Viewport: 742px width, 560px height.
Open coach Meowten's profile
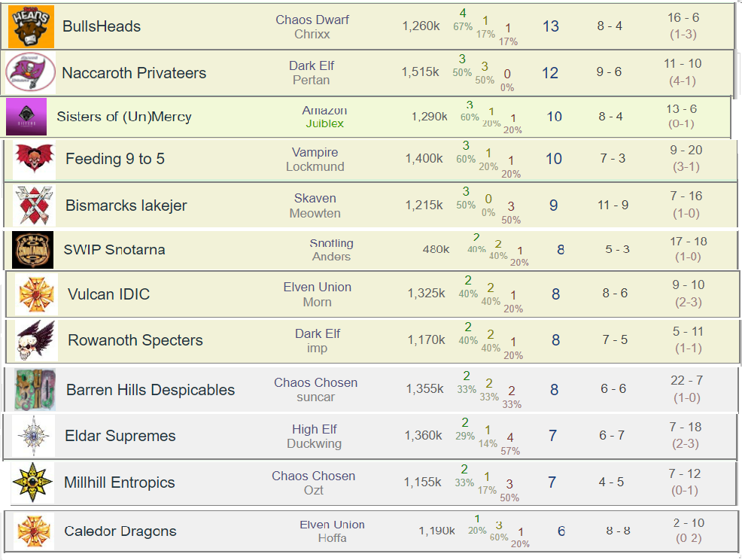315,214
